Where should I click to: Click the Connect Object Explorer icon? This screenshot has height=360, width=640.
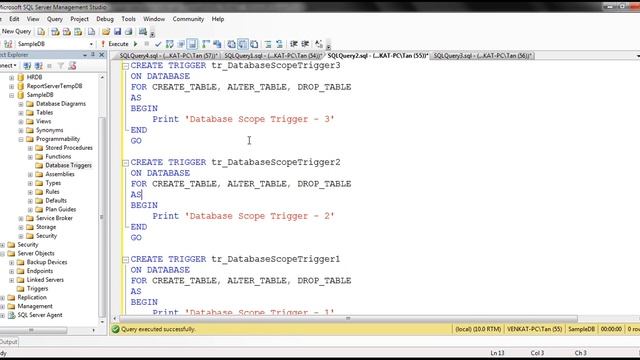27,66
